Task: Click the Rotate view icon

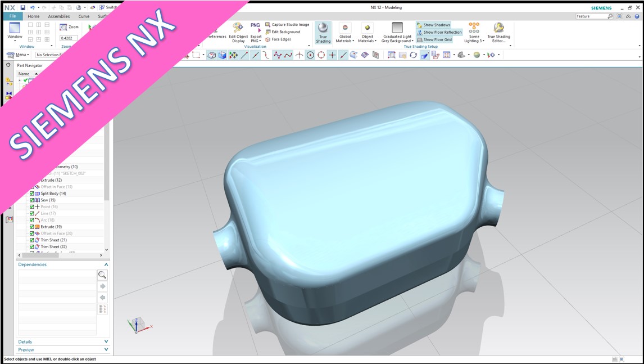Action: (413, 55)
